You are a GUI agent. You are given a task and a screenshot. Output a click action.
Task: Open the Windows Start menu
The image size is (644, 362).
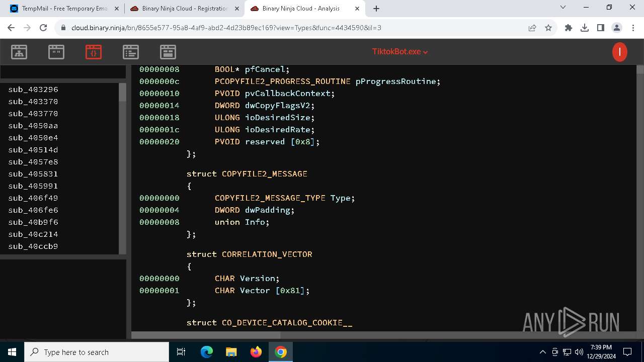(x=12, y=352)
